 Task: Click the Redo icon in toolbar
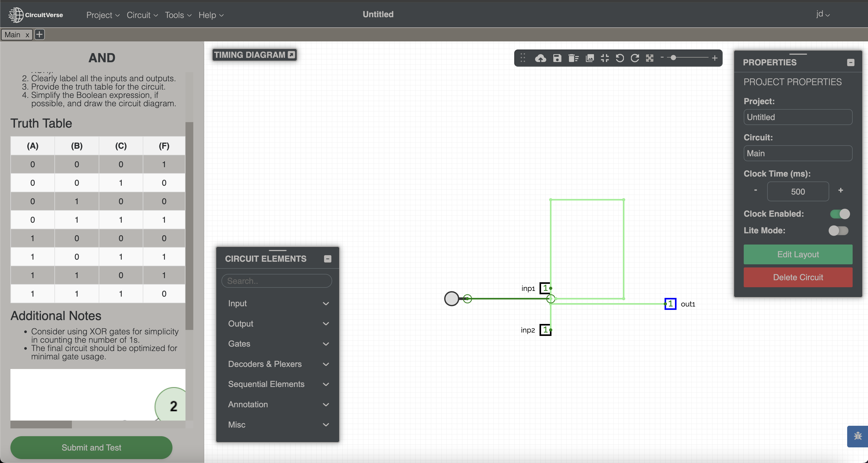click(x=635, y=58)
